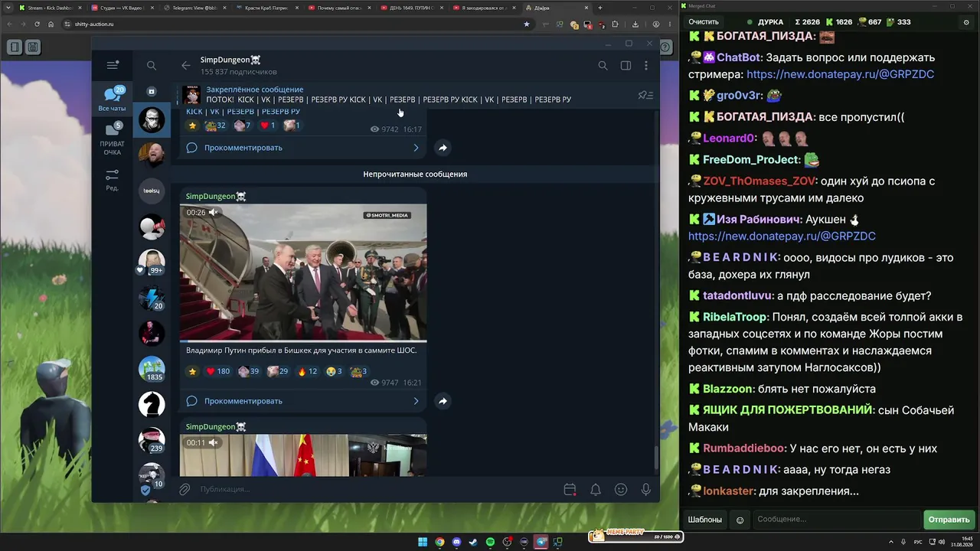Add the fire reaction with 12
The image size is (980, 551).
(307, 371)
